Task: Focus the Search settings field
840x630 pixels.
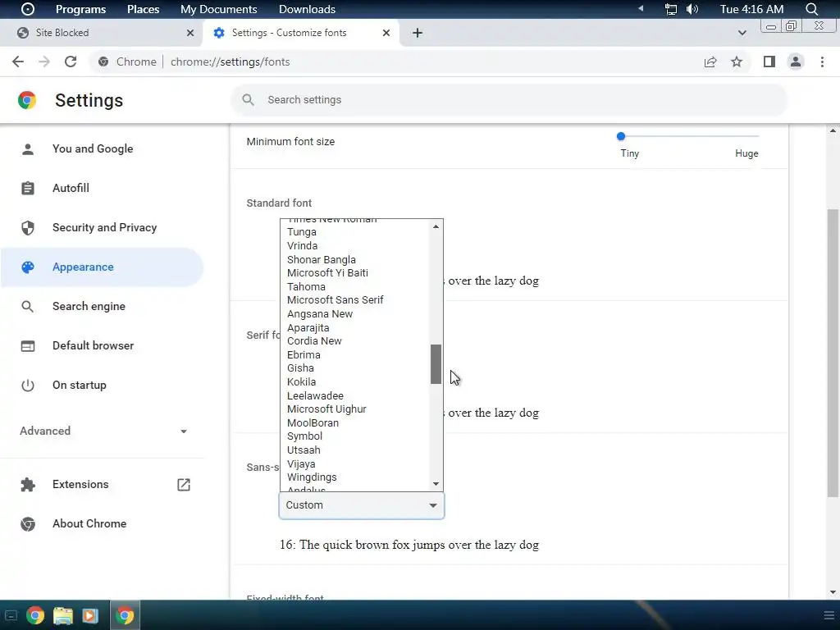Action: [509, 99]
